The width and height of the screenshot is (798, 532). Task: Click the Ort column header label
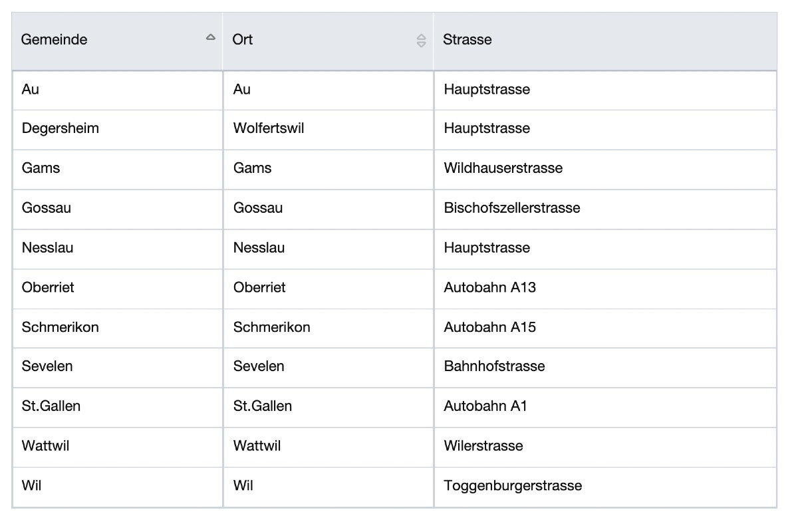243,40
